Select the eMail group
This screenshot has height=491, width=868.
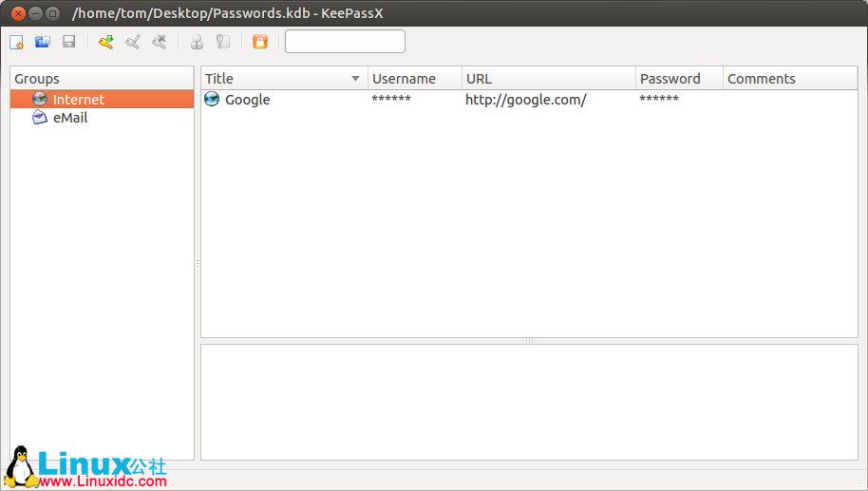(x=102, y=118)
